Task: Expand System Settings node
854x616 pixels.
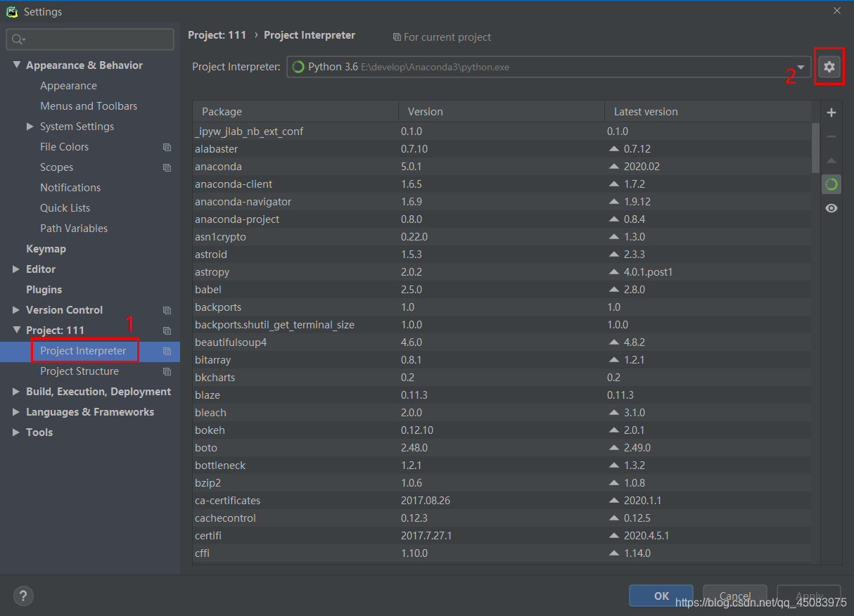Action: [x=30, y=127]
